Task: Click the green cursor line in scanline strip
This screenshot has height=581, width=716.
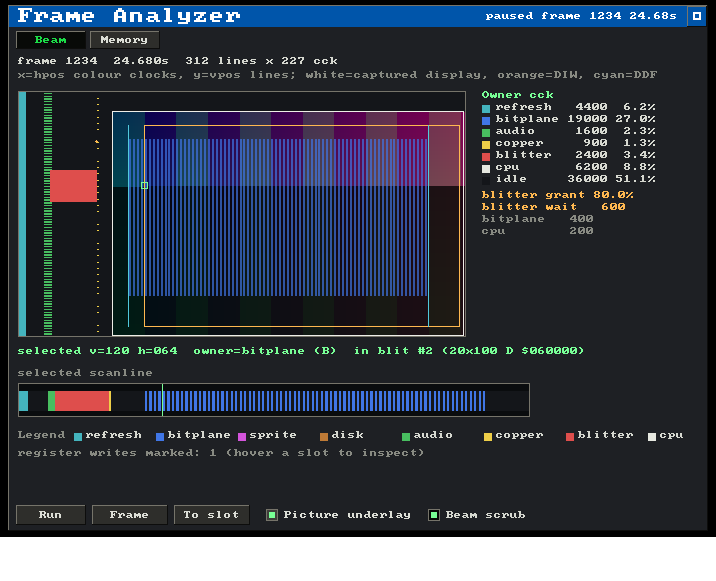Action: (163, 400)
